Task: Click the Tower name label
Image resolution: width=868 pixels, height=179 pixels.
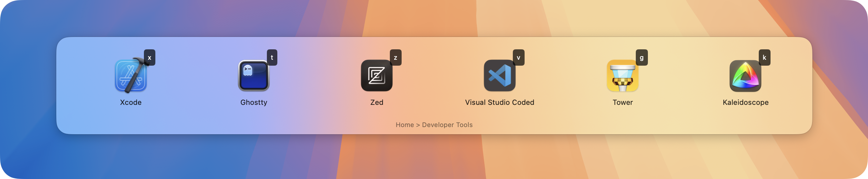Action: pos(623,102)
